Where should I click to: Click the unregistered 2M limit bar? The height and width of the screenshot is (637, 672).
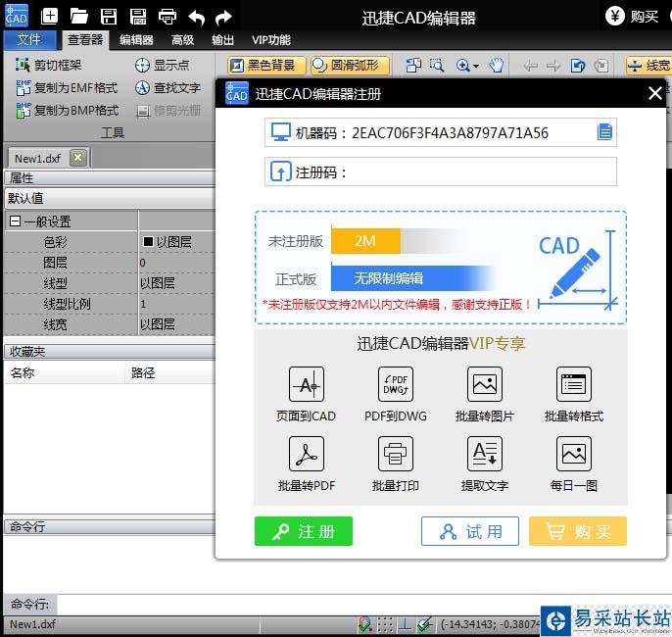point(365,241)
